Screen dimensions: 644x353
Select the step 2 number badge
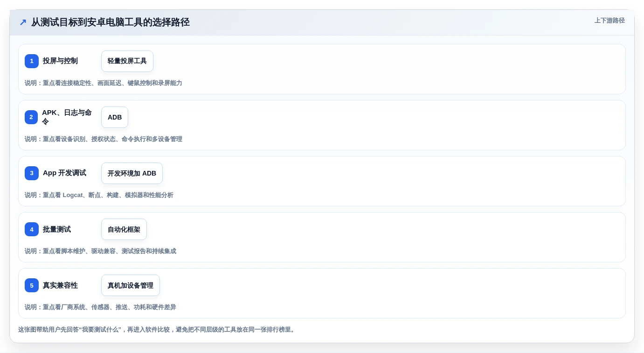point(31,117)
